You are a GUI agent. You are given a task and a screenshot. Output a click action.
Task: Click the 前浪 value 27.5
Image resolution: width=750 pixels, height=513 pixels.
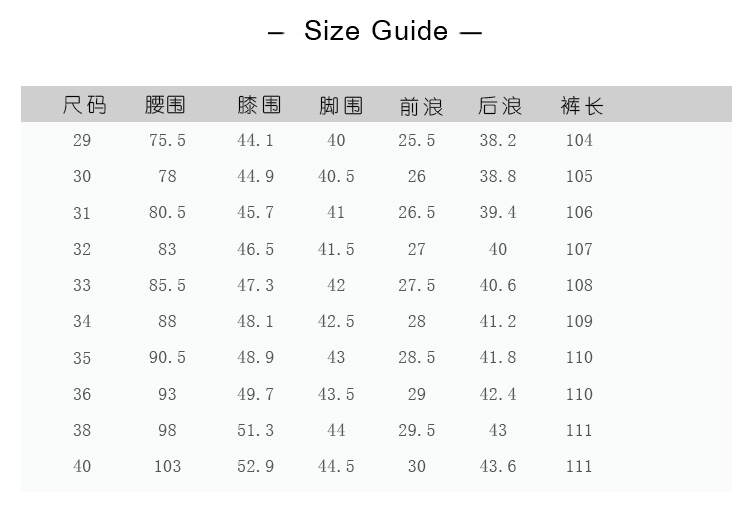(417, 286)
